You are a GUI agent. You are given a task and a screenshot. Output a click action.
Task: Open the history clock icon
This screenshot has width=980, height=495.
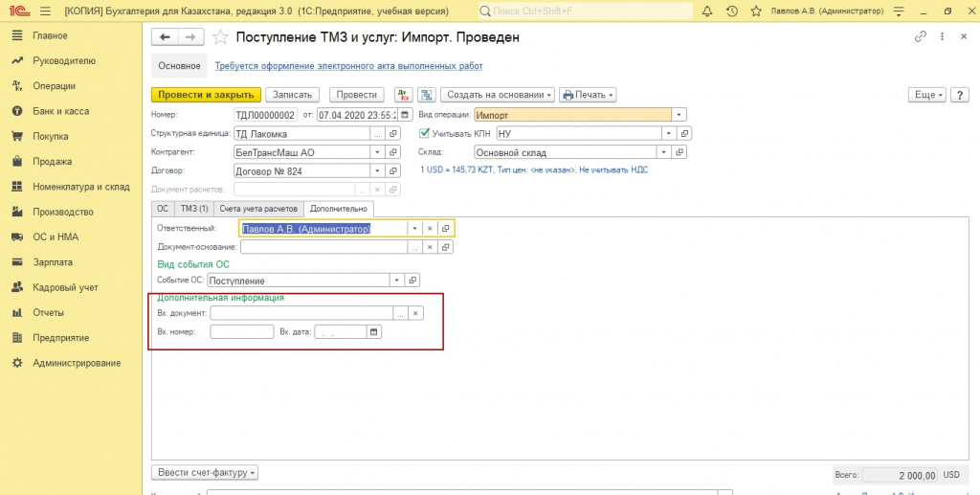[732, 11]
